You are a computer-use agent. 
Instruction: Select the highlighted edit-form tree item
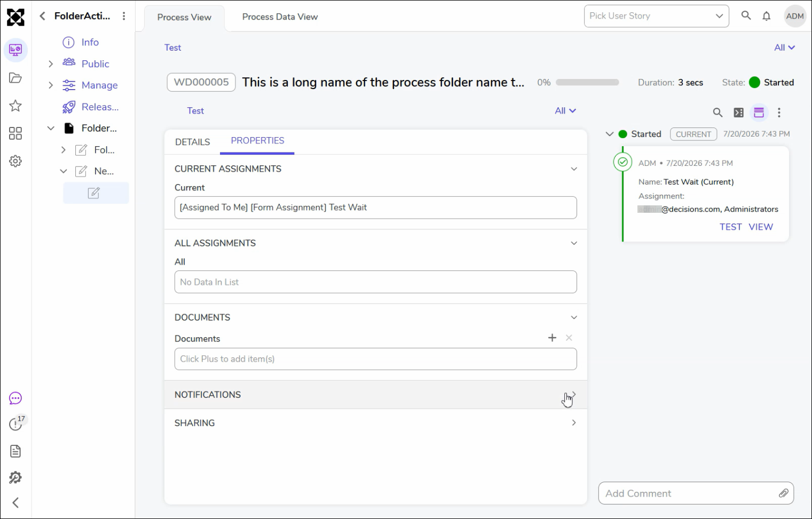click(96, 193)
